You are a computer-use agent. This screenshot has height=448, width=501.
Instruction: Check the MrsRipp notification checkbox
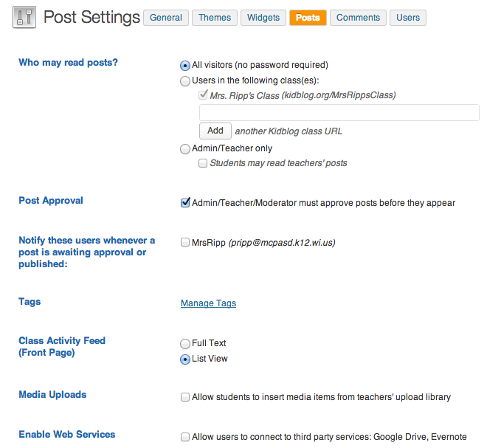[x=185, y=242]
